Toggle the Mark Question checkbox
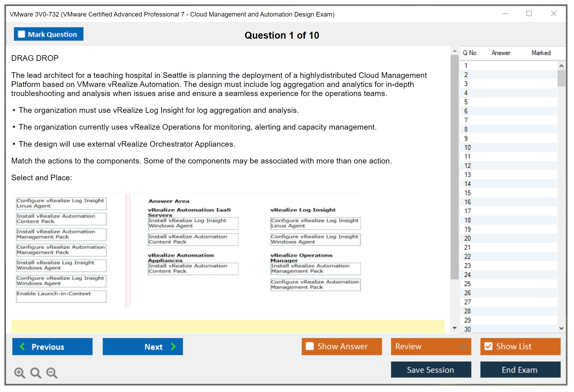 tap(21, 34)
